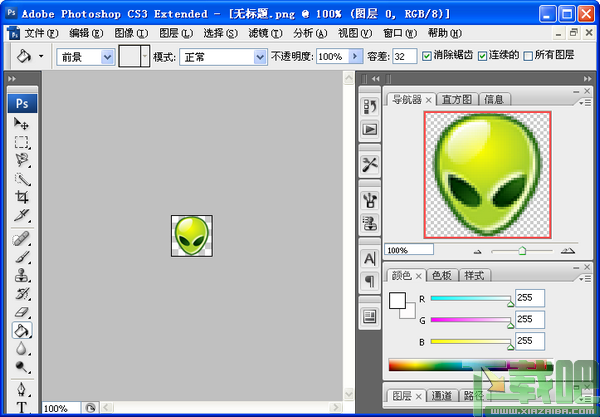Select the Clone Stamp tool

point(21,275)
